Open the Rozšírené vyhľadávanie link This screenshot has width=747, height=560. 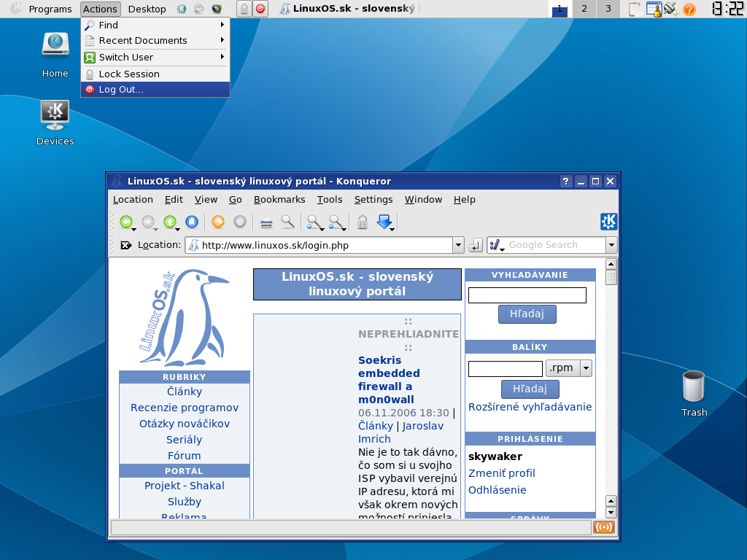530,407
